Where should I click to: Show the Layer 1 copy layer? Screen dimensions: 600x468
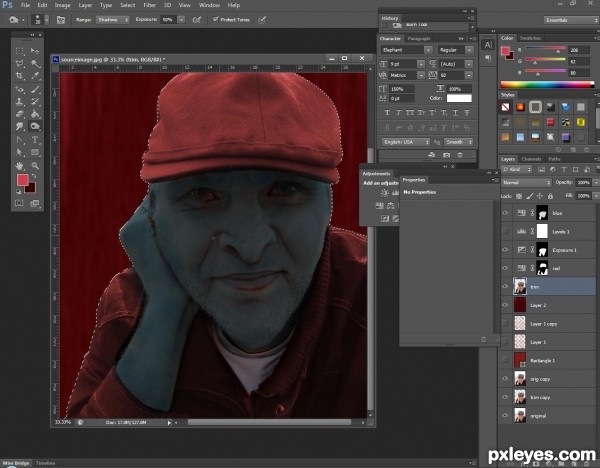point(505,323)
